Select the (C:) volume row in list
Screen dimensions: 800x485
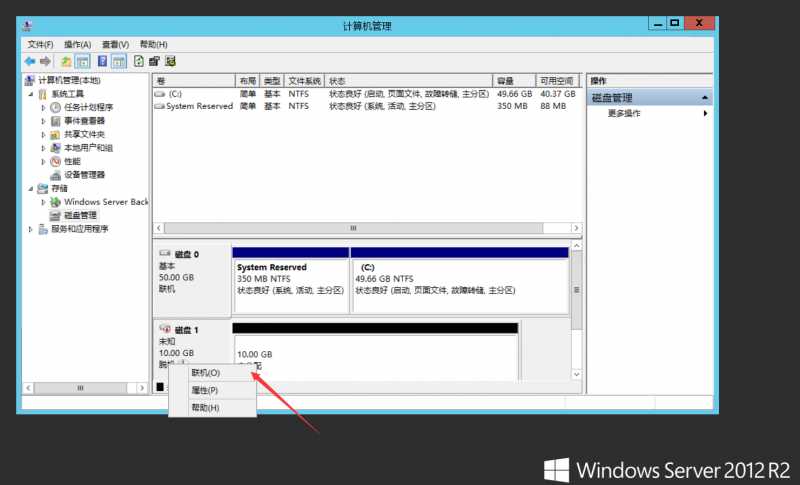coord(366,94)
